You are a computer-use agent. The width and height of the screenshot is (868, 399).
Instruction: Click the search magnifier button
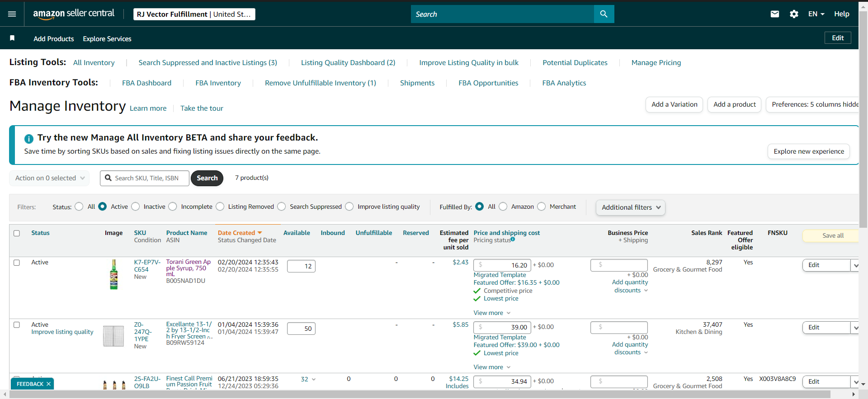pos(604,14)
